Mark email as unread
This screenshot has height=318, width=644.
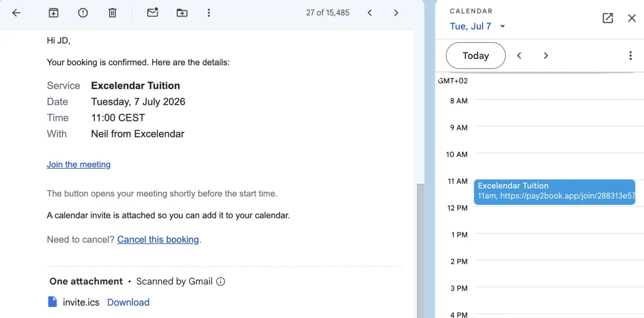click(x=153, y=12)
